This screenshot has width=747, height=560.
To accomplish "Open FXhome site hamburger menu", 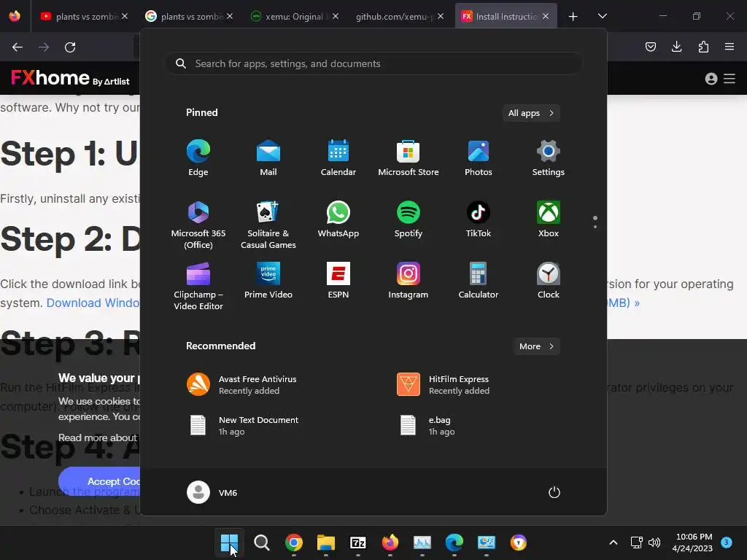I will pyautogui.click(x=729, y=79).
